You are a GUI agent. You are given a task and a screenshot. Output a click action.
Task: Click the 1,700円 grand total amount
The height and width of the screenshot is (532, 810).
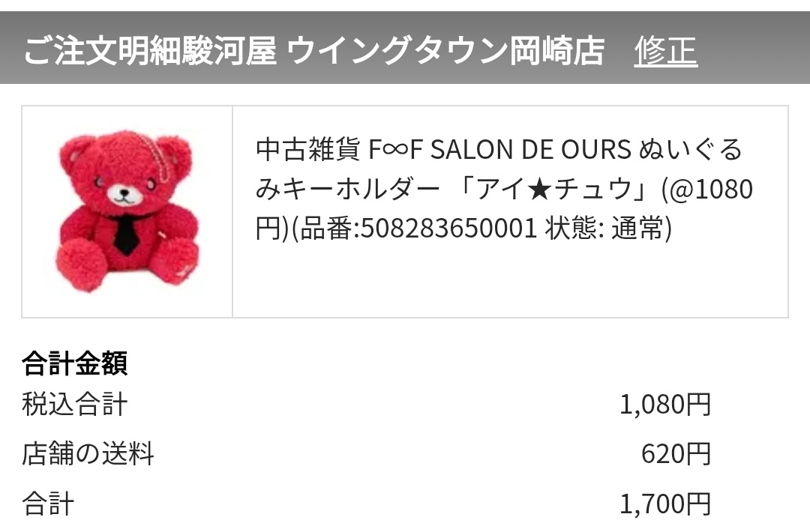point(664,504)
